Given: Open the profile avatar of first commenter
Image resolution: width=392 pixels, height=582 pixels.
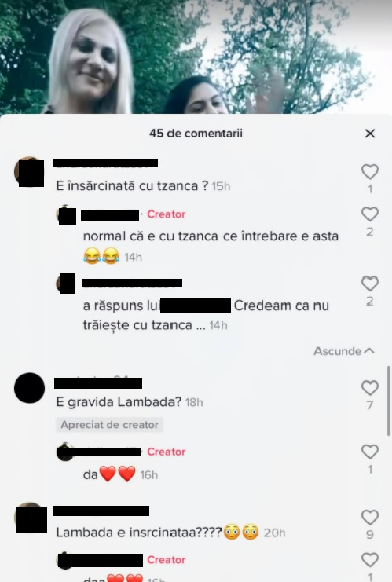Looking at the screenshot, I should (x=29, y=172).
